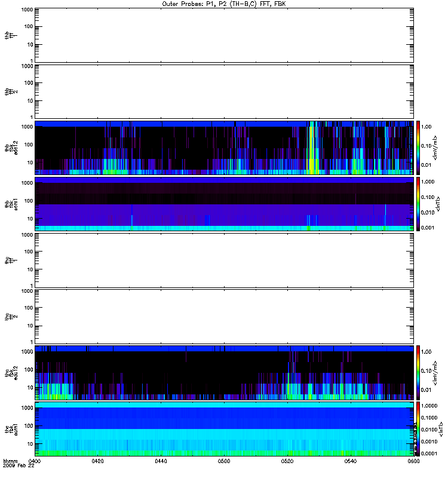
Task: Click the '0.1000' value on thc scm1 color bar
Action: 429,418
